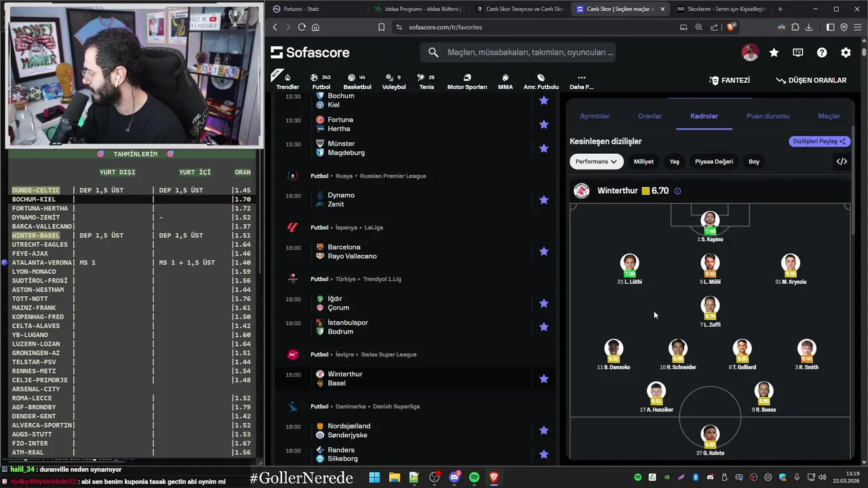Switch to Maçlar tab

coord(829,116)
